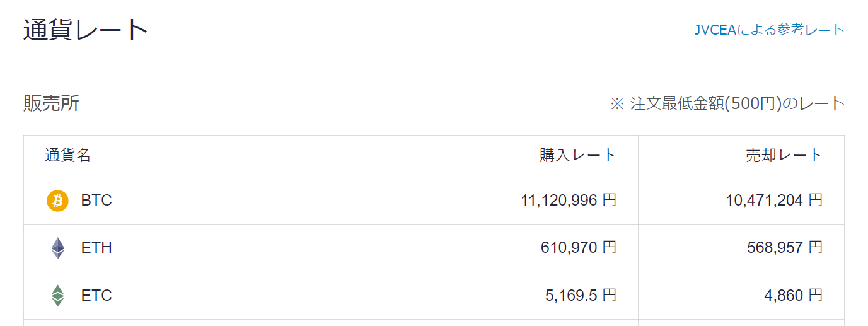Click ETH purchase rate 610,970 円

(x=578, y=248)
